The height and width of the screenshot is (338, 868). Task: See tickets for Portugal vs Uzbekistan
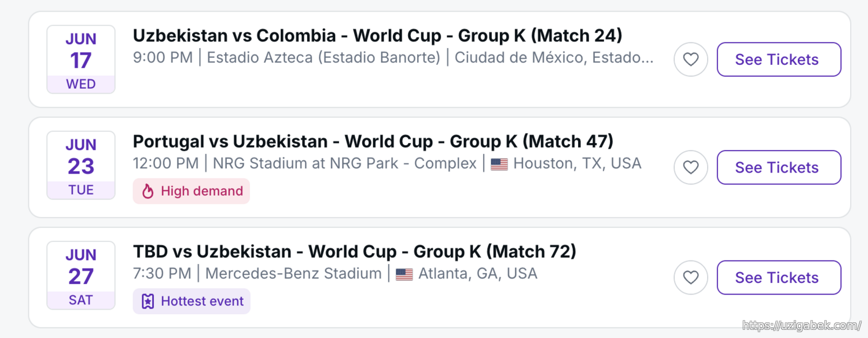tap(778, 167)
